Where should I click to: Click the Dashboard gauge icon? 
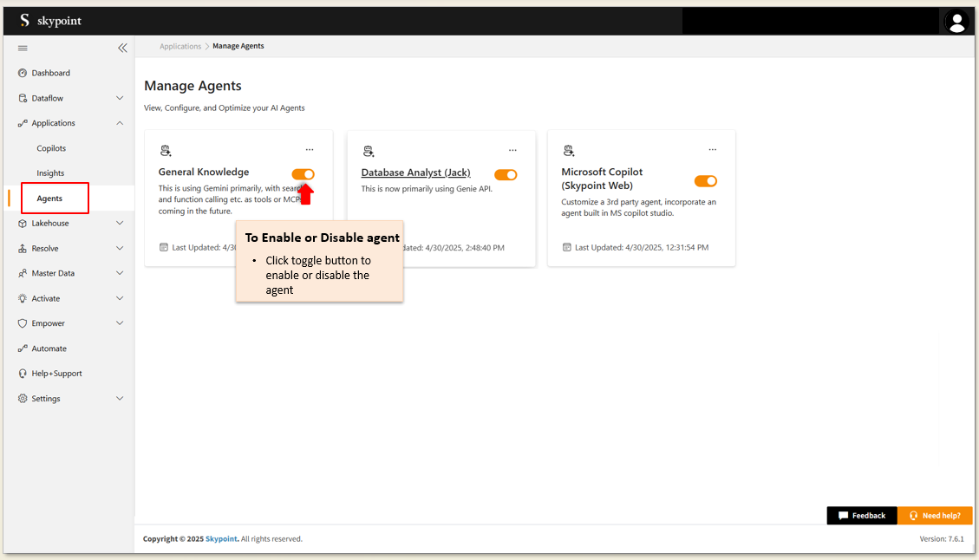pos(23,73)
